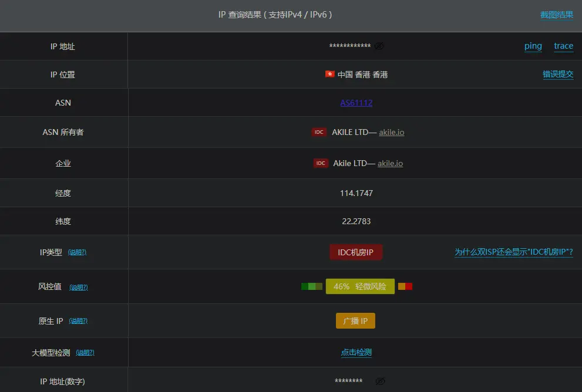The width and height of the screenshot is (582, 392).
Task: Select the 广播 IP badge
Action: pyautogui.click(x=355, y=321)
